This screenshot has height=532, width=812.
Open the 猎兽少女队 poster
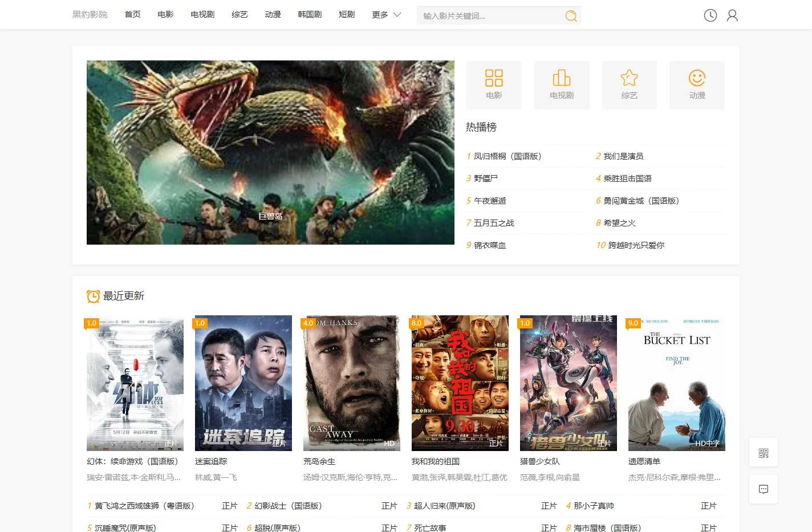[569, 383]
